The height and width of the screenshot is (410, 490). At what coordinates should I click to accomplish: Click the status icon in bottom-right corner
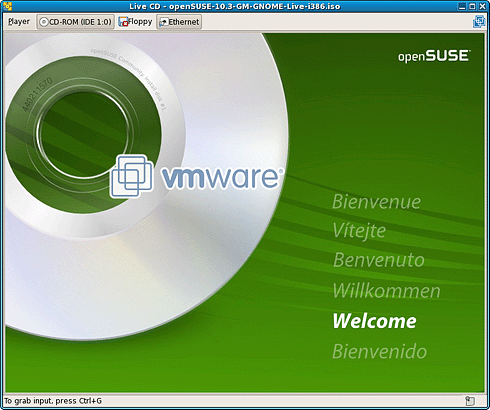pos(470,400)
